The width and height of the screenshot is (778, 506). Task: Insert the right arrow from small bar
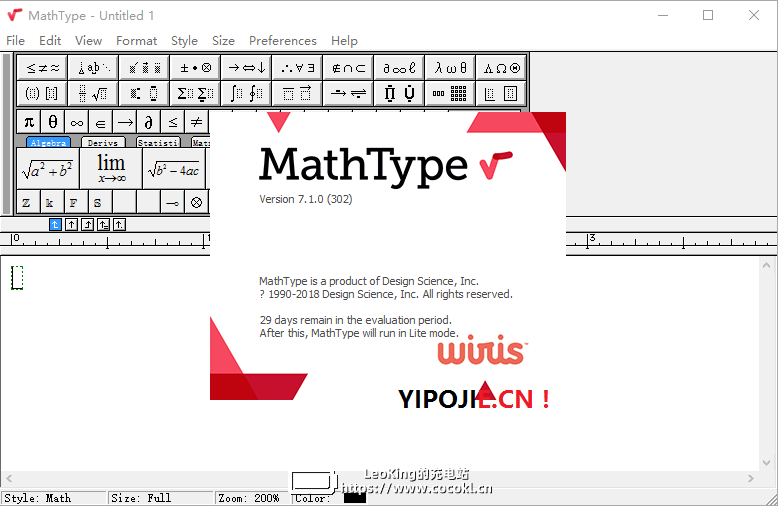click(125, 122)
